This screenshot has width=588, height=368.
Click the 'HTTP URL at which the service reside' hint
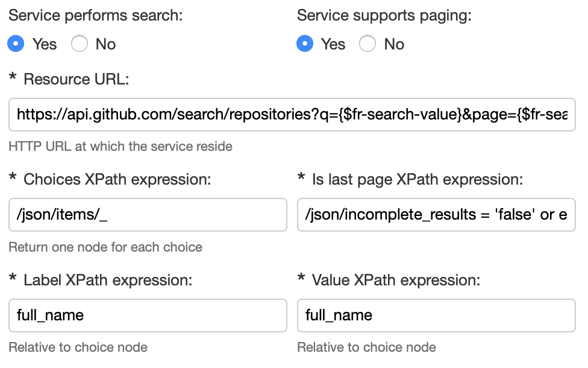tap(120, 147)
